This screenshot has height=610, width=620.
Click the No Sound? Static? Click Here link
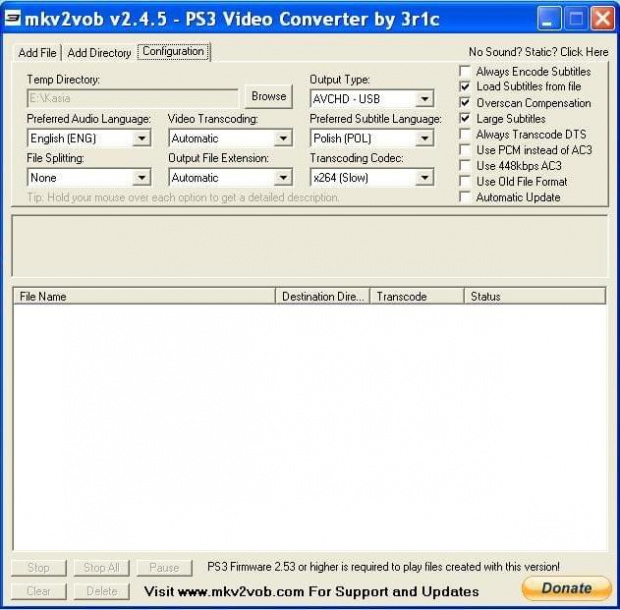(539, 52)
